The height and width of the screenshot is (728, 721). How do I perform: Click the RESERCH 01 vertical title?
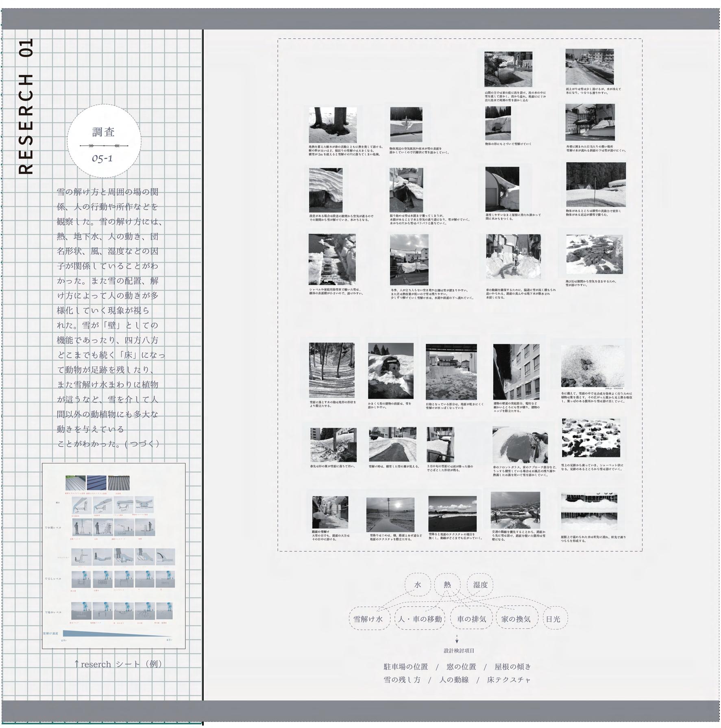[26, 107]
